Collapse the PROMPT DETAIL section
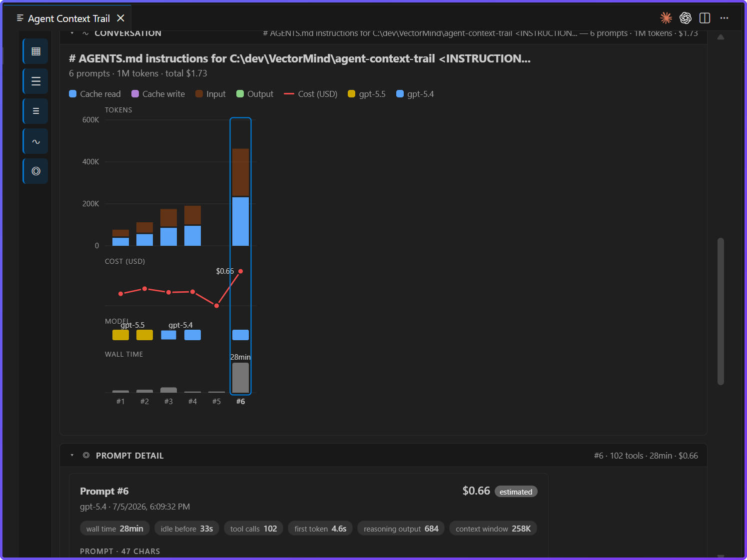The height and width of the screenshot is (560, 747). coord(72,456)
